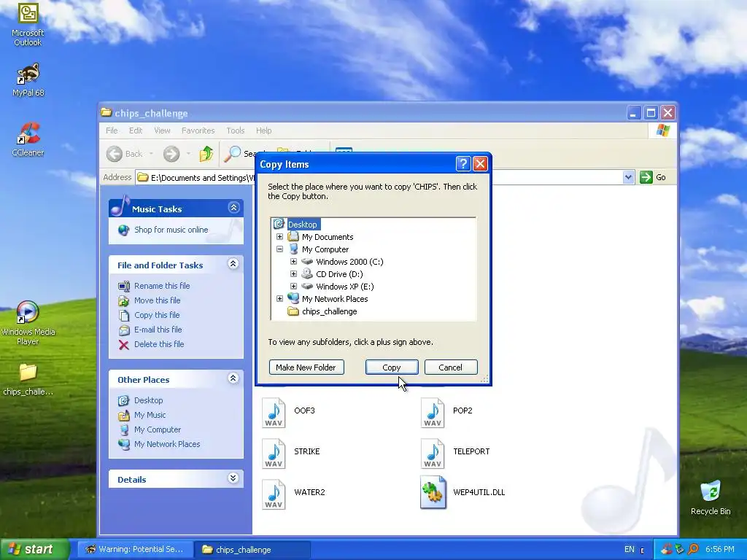Click the Start button on the taskbar
Viewport: 747px width, 560px height.
click(35, 549)
